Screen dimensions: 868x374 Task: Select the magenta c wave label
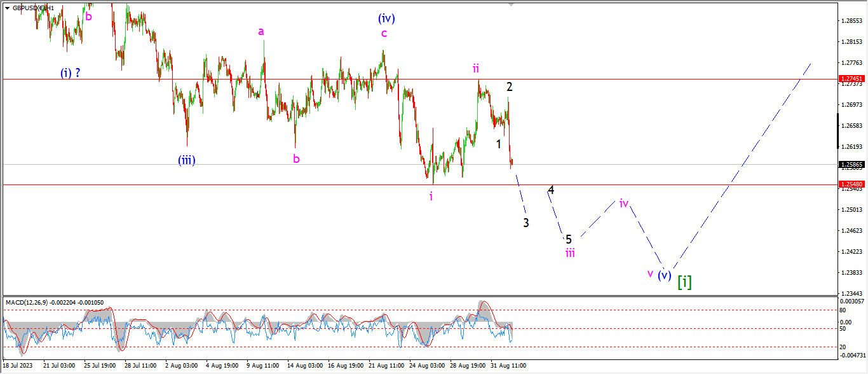(x=384, y=33)
